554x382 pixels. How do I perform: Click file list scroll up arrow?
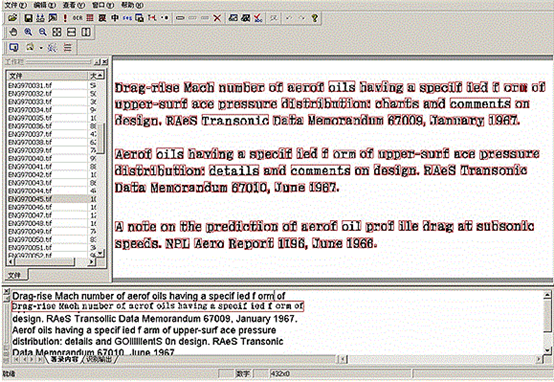tap(101, 75)
